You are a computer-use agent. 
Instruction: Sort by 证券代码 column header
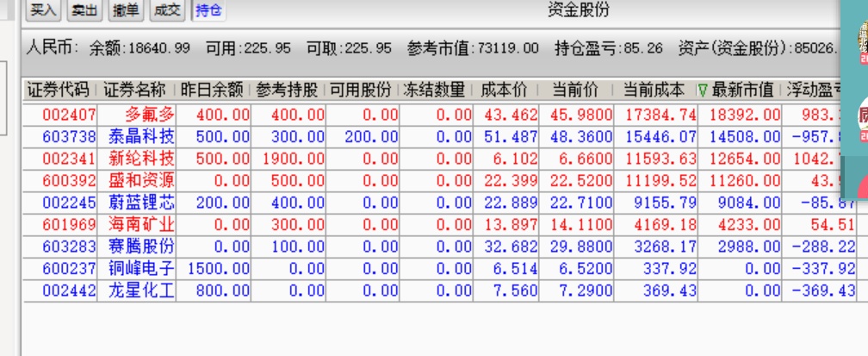pos(59,90)
